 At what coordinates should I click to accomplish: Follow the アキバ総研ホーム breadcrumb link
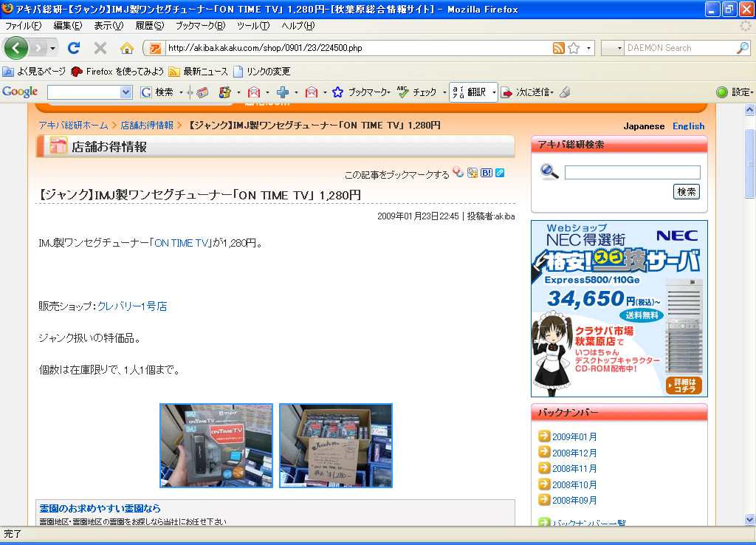73,126
